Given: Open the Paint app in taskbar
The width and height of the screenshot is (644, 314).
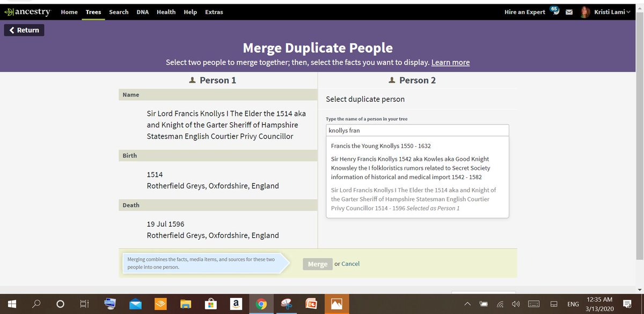Looking at the screenshot, I should click(x=286, y=304).
